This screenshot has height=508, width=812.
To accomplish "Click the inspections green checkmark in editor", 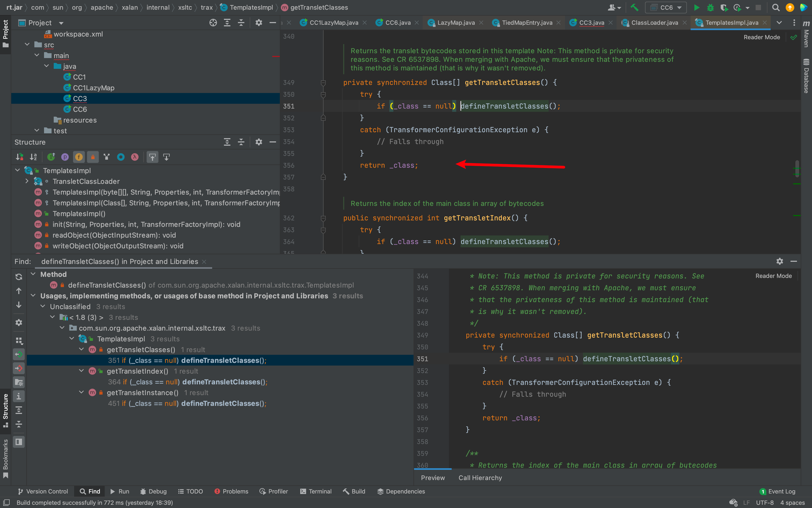I will (x=793, y=37).
